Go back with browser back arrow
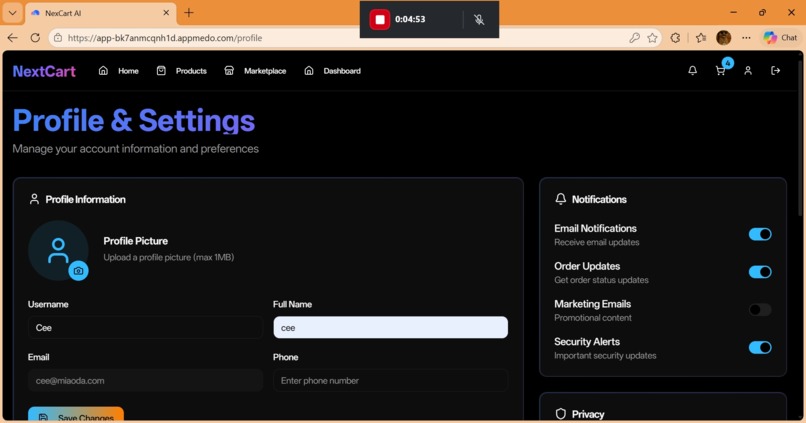Viewport: 806px width, 423px height. [x=13, y=38]
